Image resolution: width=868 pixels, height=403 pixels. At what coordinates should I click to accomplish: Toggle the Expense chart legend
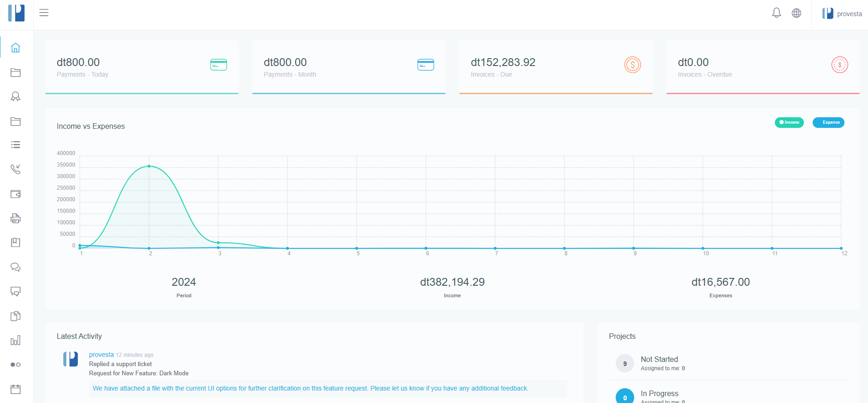pos(828,122)
